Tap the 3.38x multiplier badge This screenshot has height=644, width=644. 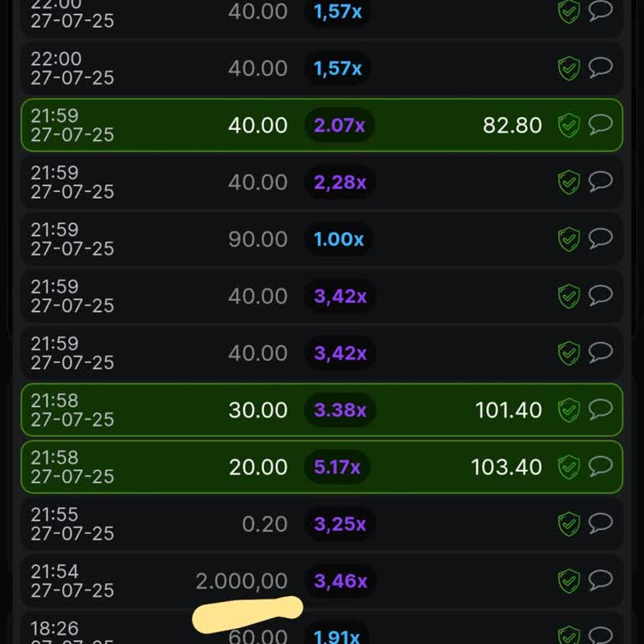[340, 411]
